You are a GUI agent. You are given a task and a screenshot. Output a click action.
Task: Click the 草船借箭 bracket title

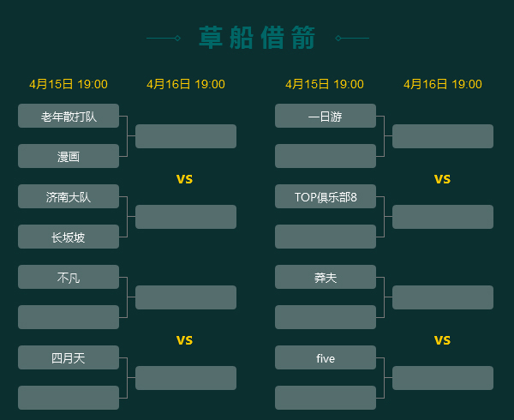click(257, 38)
